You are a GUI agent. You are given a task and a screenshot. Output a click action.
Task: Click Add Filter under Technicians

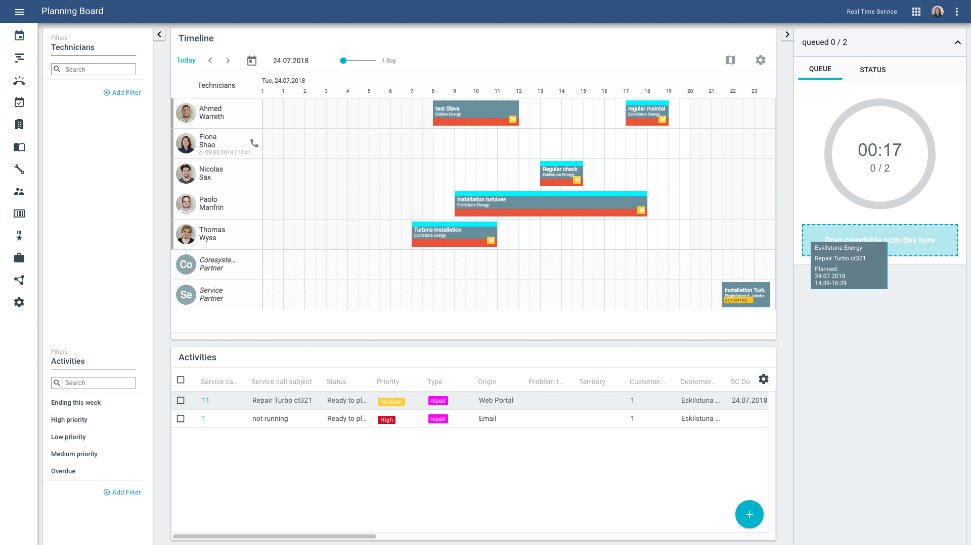pos(122,93)
